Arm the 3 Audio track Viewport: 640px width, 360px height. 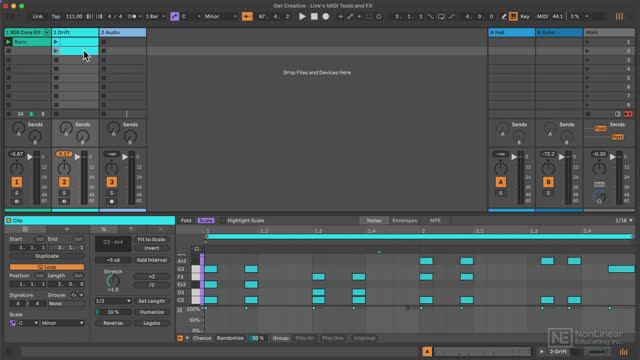click(111, 201)
